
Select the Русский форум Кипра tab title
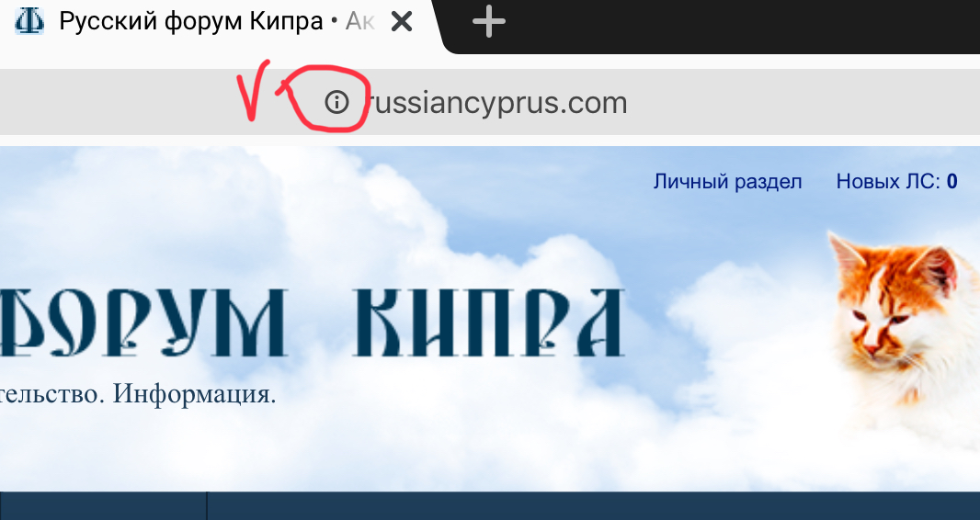190,22
